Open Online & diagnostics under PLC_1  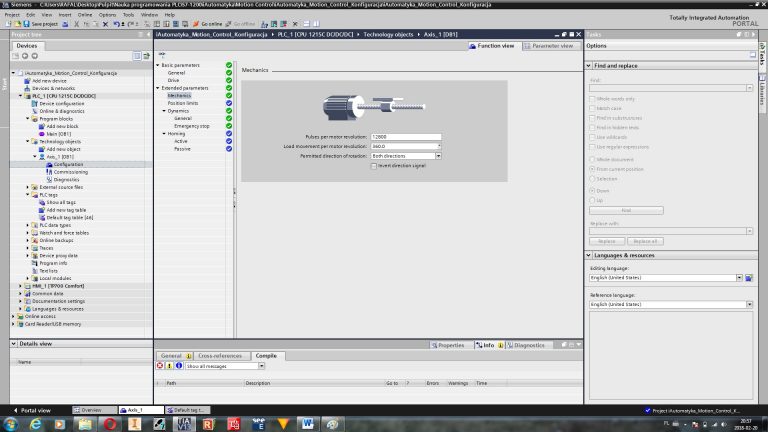(62, 110)
